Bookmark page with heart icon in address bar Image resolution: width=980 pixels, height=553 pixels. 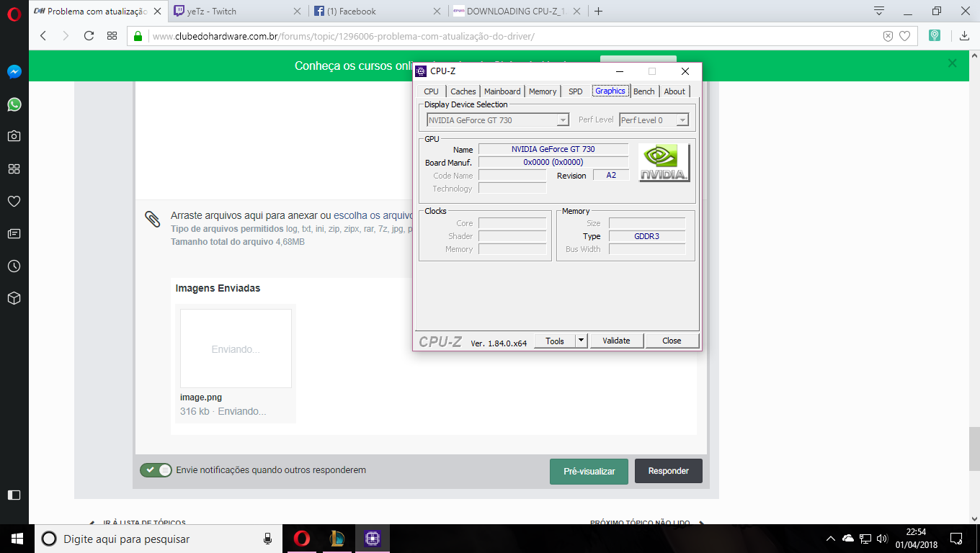click(904, 36)
